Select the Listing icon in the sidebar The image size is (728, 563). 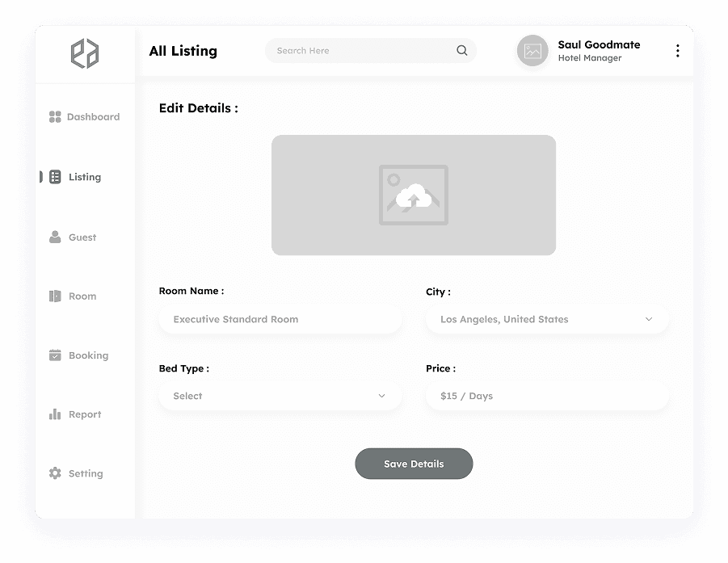coord(54,177)
